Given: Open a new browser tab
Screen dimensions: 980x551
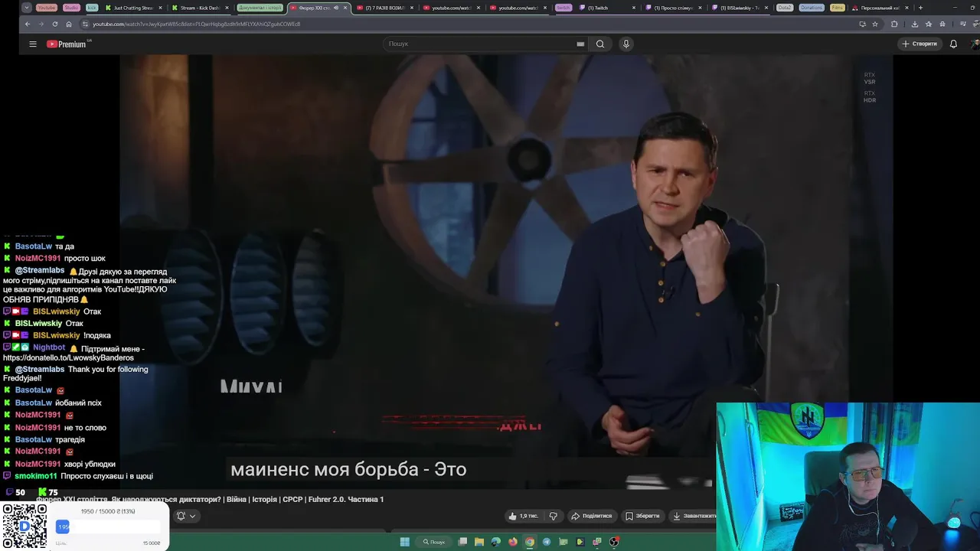Looking at the screenshot, I should pyautogui.click(x=920, y=8).
